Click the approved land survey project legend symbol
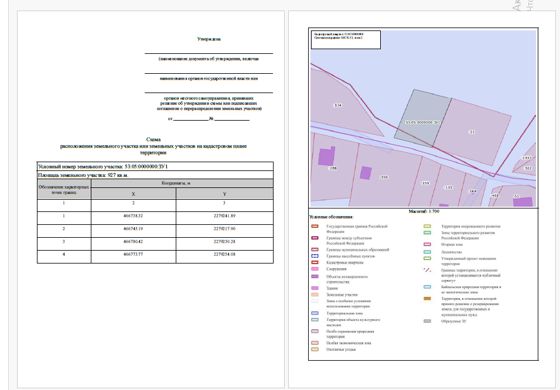Screen dimensions: 560x390 pyautogui.click(x=427, y=258)
